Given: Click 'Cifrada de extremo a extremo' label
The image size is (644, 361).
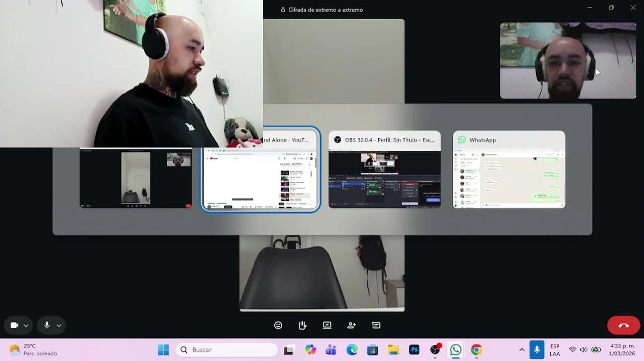Looking at the screenshot, I should coord(326,10).
